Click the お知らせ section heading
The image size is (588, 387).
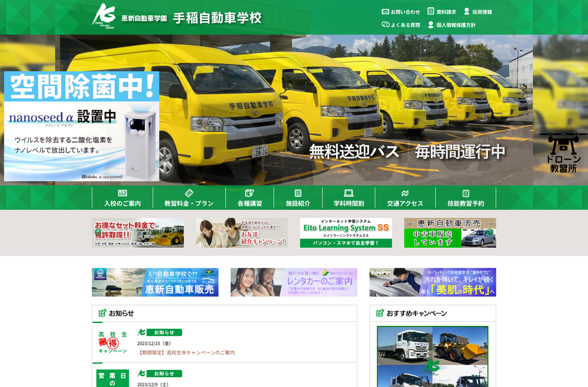pos(121,313)
